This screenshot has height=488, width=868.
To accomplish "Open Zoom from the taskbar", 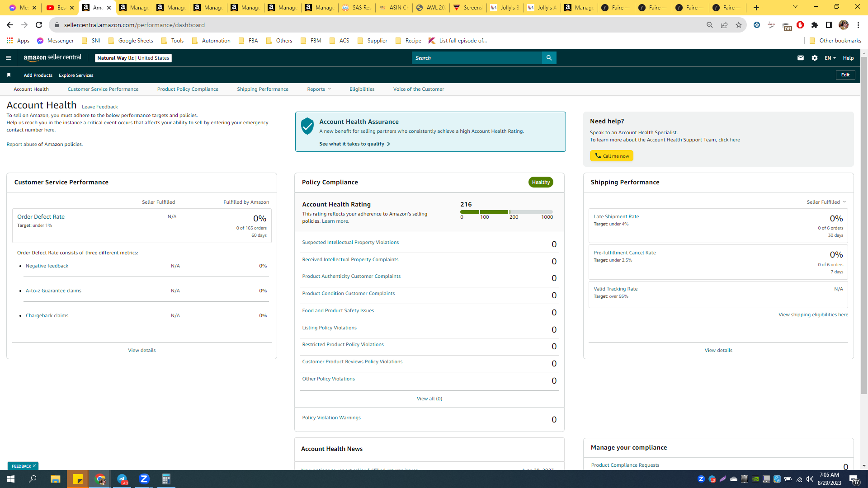I will (x=144, y=479).
